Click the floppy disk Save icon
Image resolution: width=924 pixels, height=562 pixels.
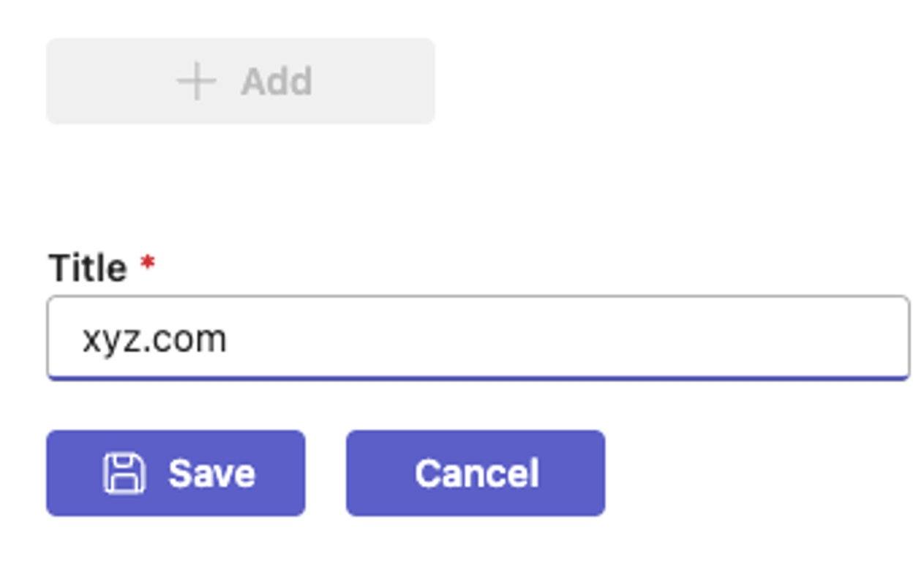[124, 473]
